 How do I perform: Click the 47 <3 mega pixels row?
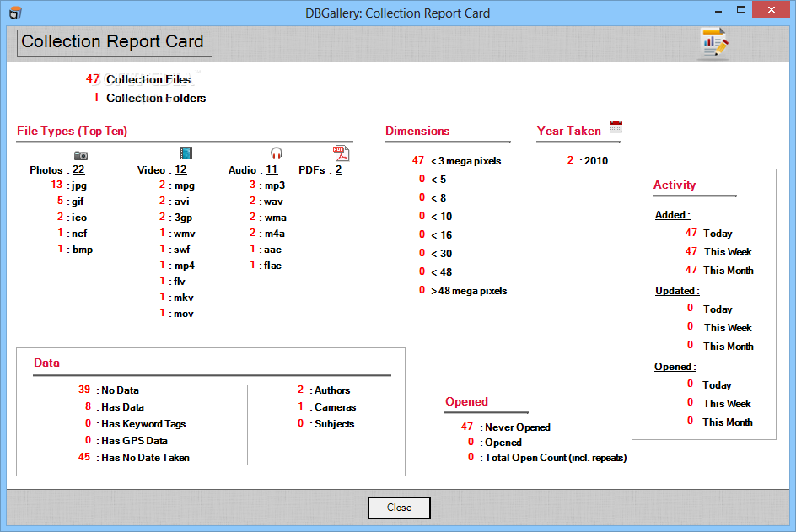[456, 161]
